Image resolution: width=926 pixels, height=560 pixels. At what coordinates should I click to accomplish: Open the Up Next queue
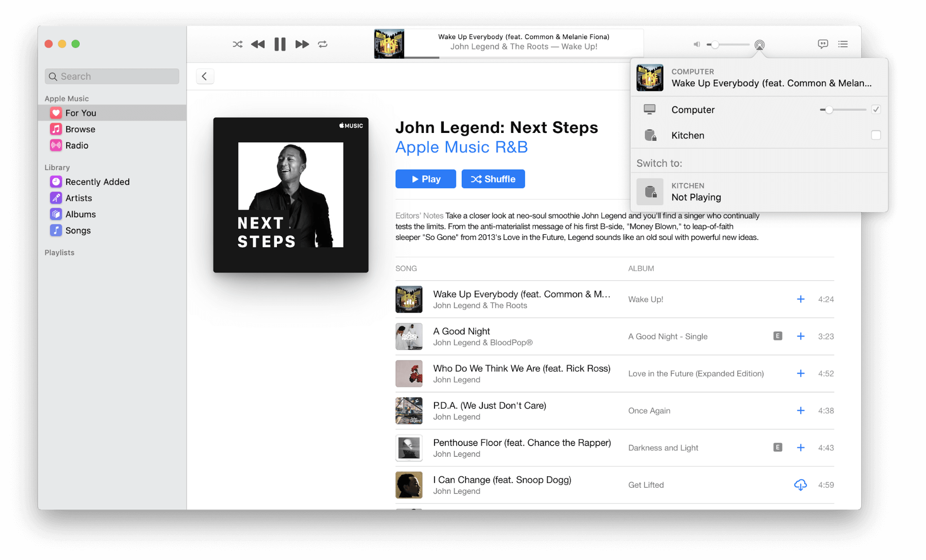843,44
